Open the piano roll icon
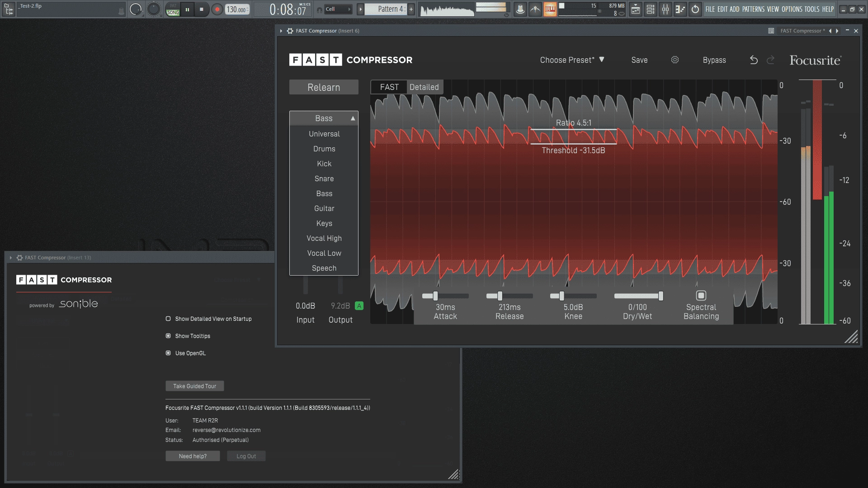Image resolution: width=868 pixels, height=488 pixels. (x=680, y=9)
